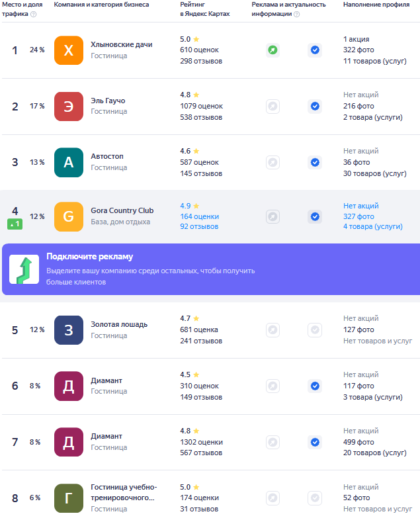Click the green advertising icon for Хлыновские дачи
420x524 pixels.
pyautogui.click(x=273, y=50)
